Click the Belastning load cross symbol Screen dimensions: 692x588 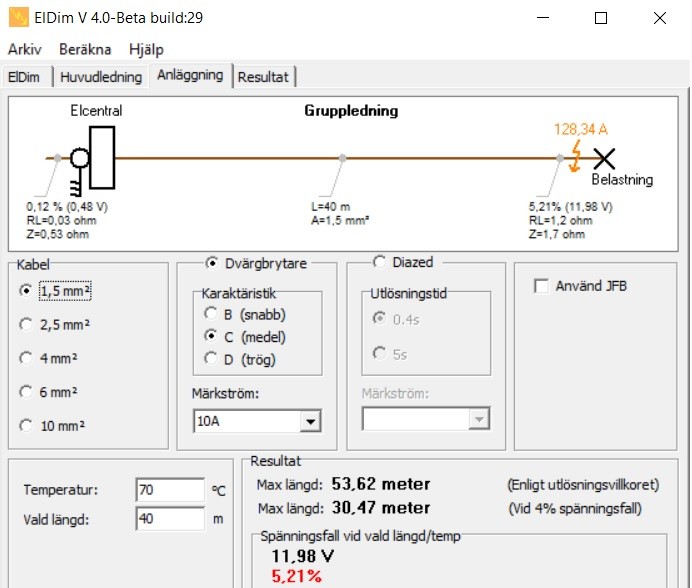(604, 158)
